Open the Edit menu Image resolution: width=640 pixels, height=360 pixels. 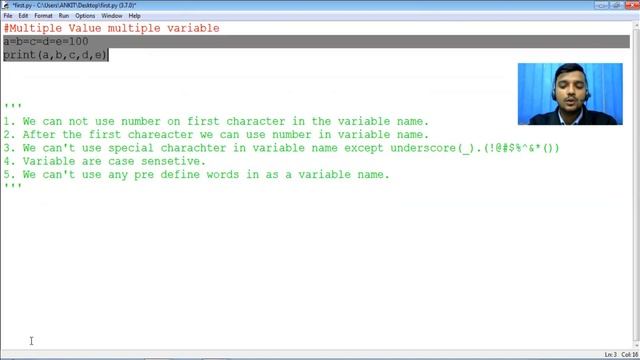23,16
